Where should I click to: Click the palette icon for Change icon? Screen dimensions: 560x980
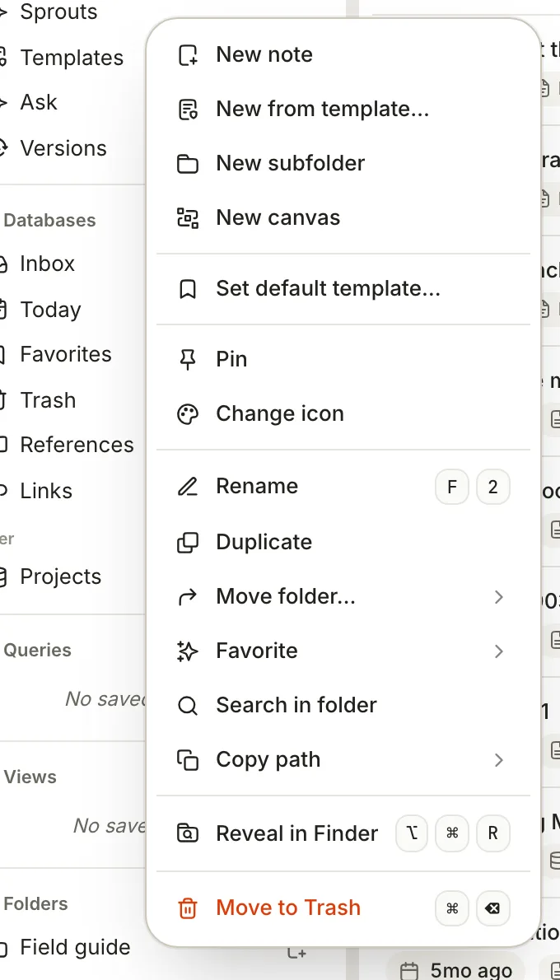tap(188, 413)
